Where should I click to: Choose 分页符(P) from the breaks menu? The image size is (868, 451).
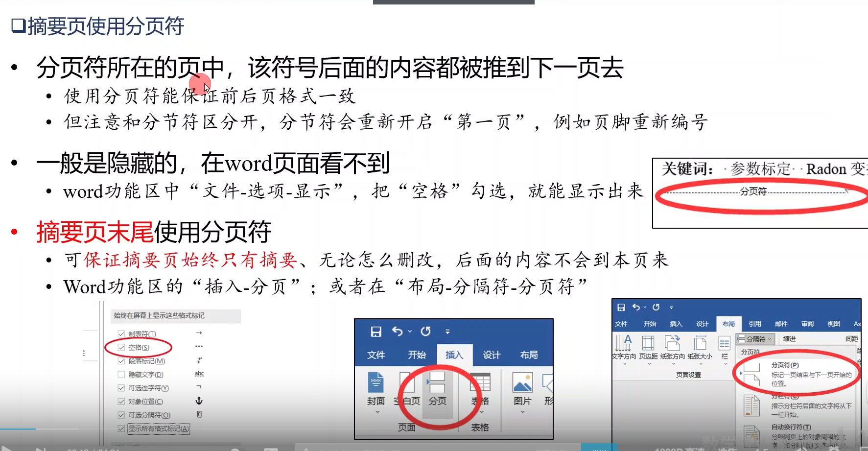pos(797,374)
